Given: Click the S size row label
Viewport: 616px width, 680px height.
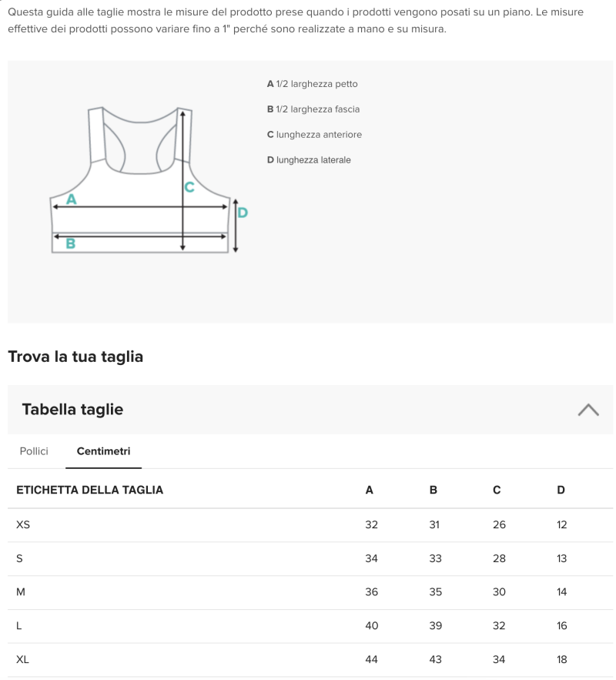Looking at the screenshot, I should click(19, 558).
